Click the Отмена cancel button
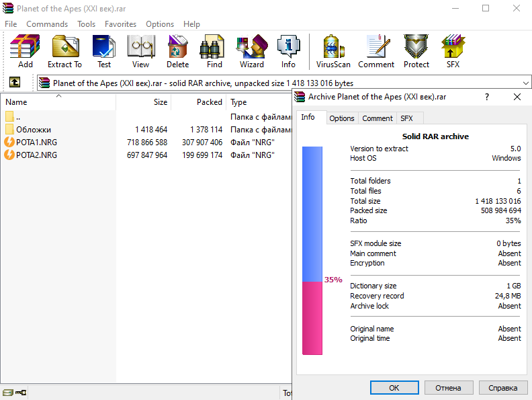This screenshot has height=400, width=532. tap(448, 388)
